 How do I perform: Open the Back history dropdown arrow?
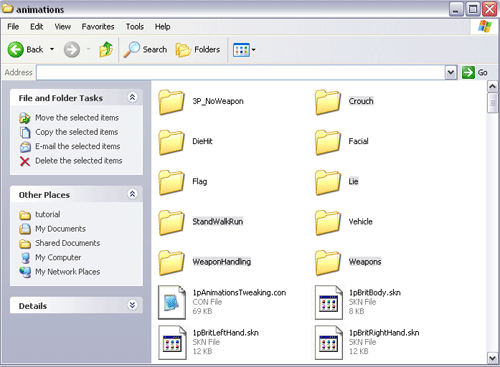(x=52, y=49)
